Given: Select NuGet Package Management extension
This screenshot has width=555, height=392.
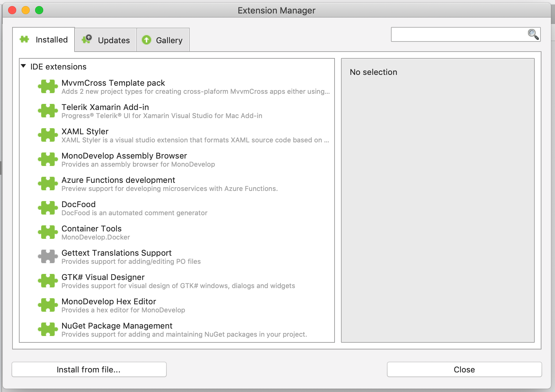Looking at the screenshot, I should [117, 326].
